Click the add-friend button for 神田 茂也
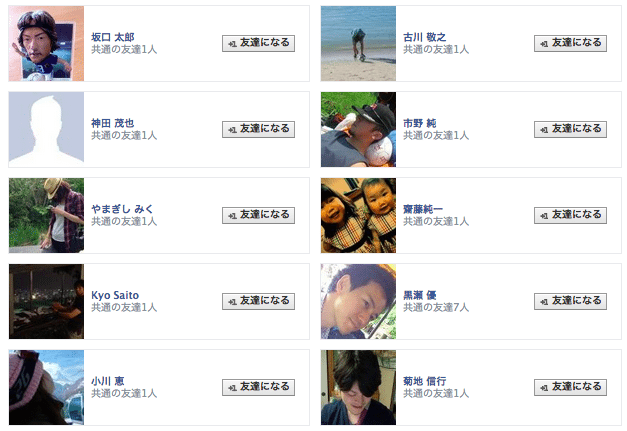This screenshot has width=627, height=431. (258, 129)
